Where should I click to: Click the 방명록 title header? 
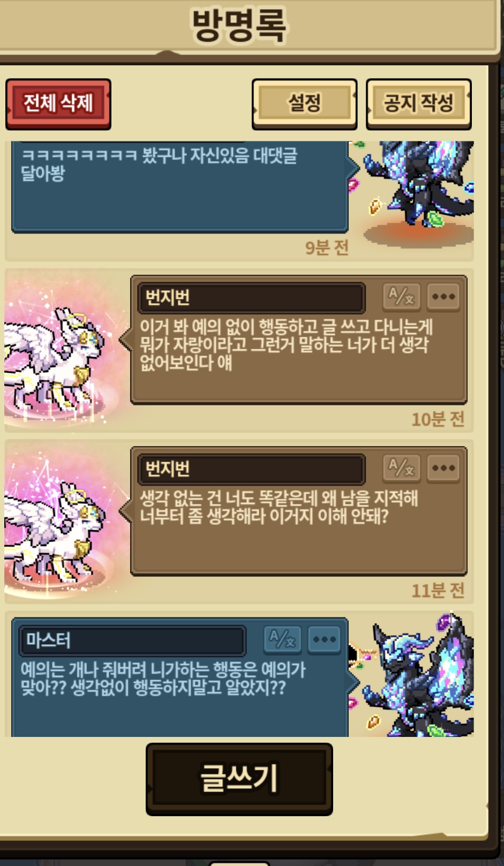239,26
